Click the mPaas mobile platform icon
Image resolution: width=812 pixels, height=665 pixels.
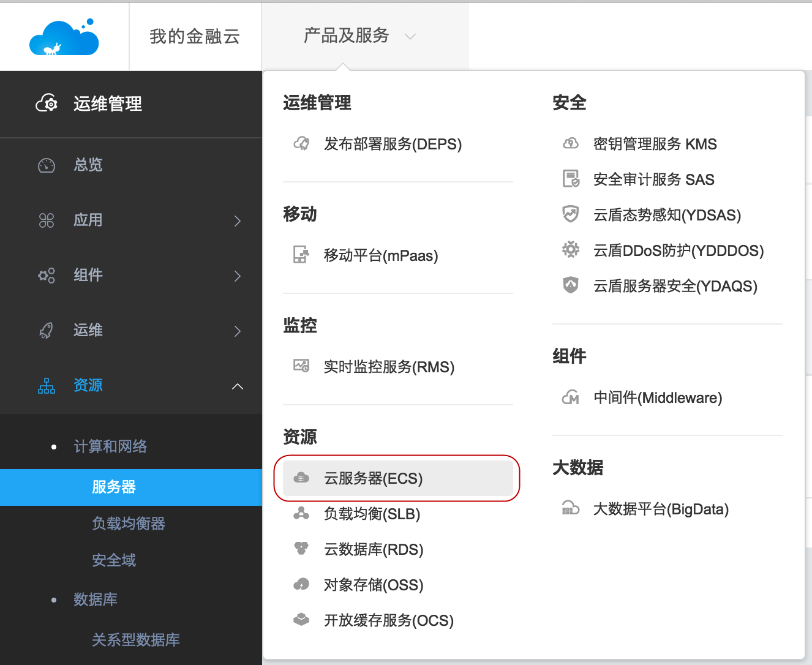coord(301,255)
